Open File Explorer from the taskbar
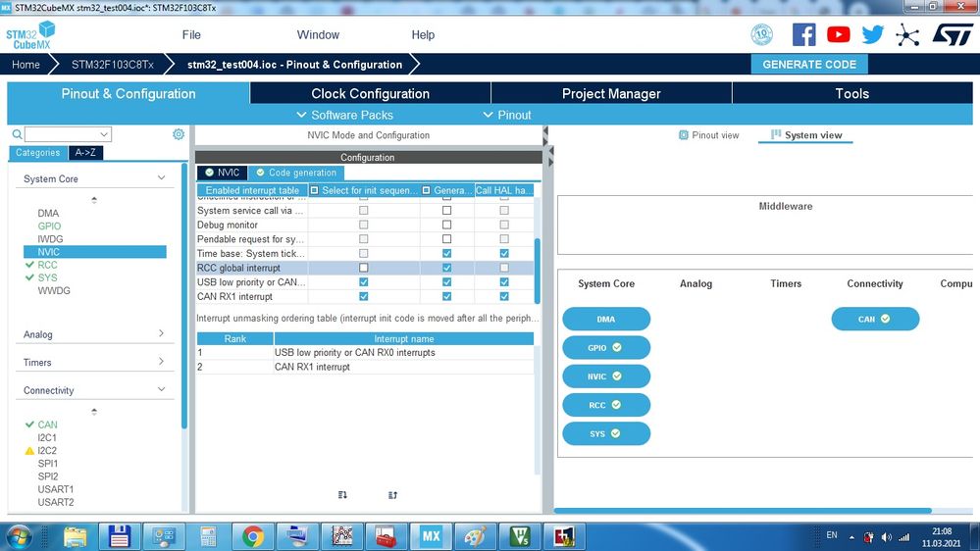The width and height of the screenshot is (980, 551). tap(75, 536)
